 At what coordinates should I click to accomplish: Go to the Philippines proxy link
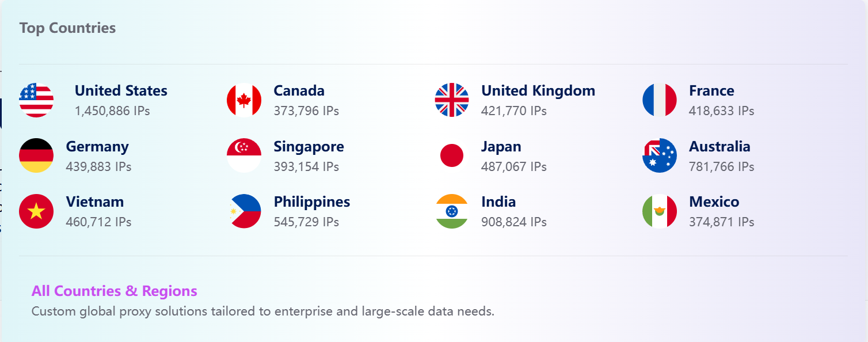tap(311, 202)
